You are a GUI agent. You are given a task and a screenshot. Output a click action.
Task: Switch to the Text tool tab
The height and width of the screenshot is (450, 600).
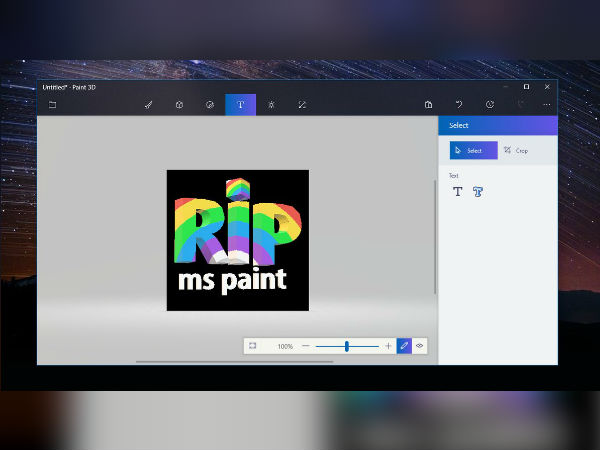[x=240, y=104]
